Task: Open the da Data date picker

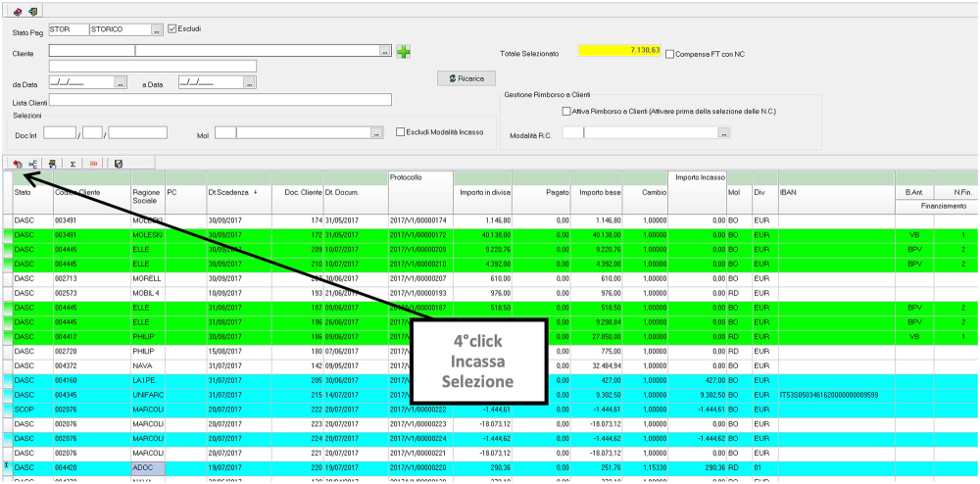Action: point(121,83)
